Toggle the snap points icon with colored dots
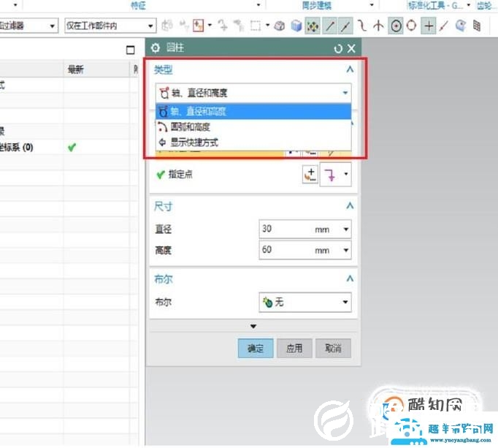498x448 pixels. [313, 26]
